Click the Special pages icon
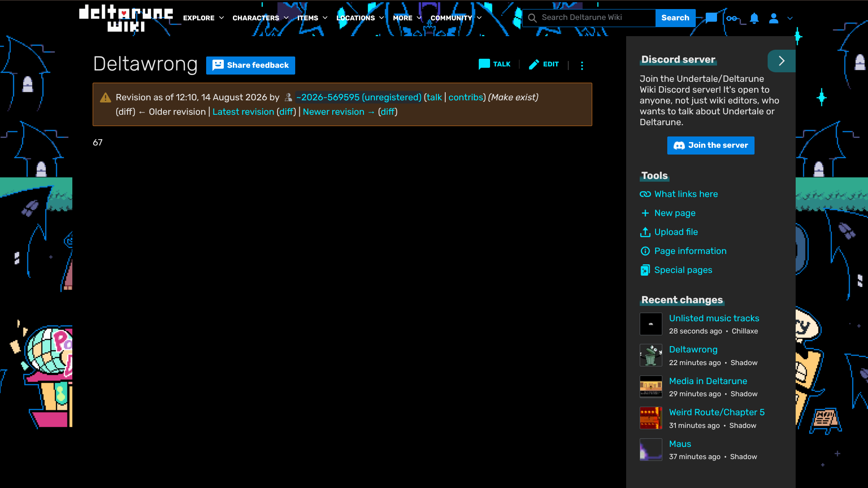The height and width of the screenshot is (488, 868). click(645, 270)
